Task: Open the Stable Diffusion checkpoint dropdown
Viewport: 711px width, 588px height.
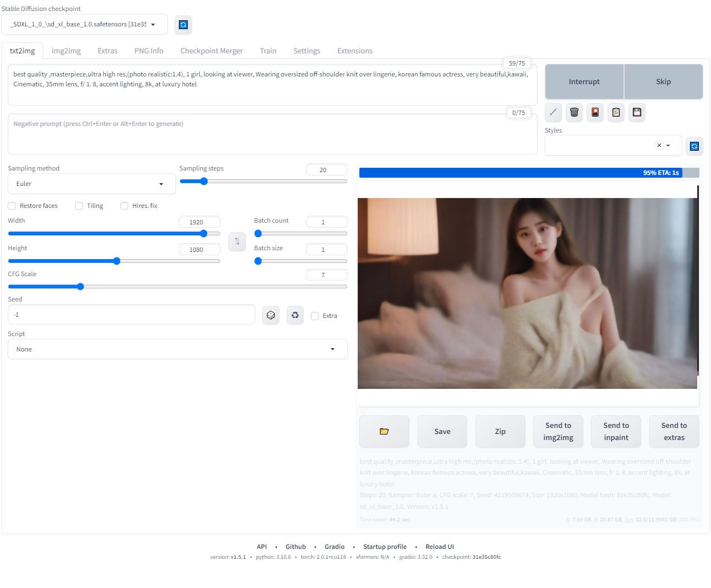Action: click(x=84, y=24)
